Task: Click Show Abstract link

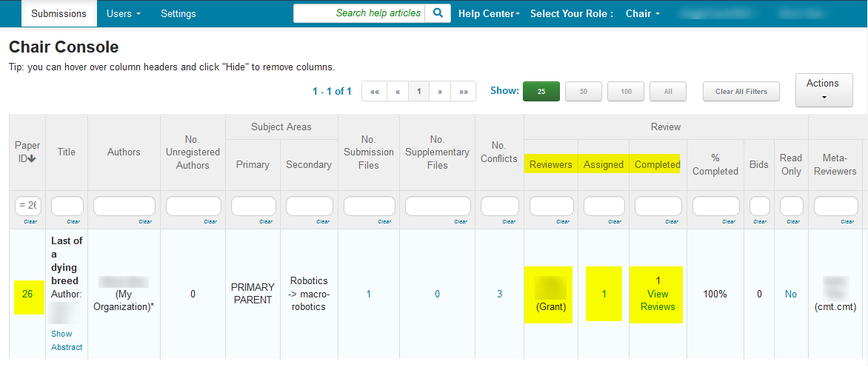Action: (x=67, y=340)
